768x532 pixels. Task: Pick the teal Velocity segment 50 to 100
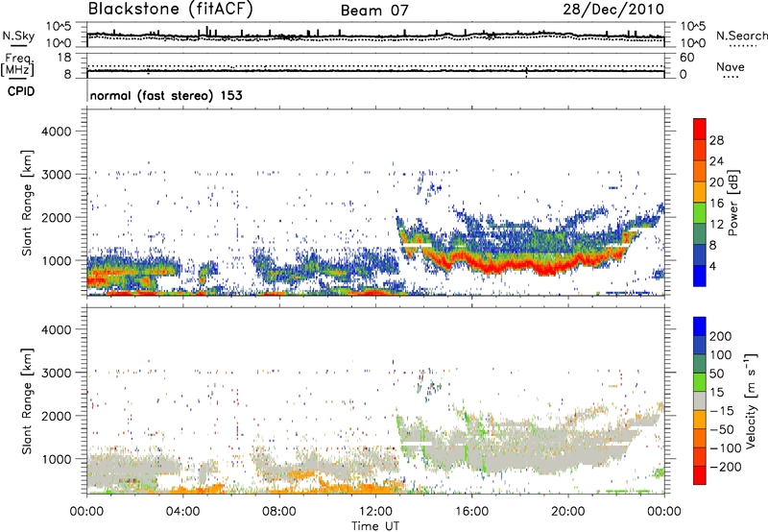coord(700,364)
